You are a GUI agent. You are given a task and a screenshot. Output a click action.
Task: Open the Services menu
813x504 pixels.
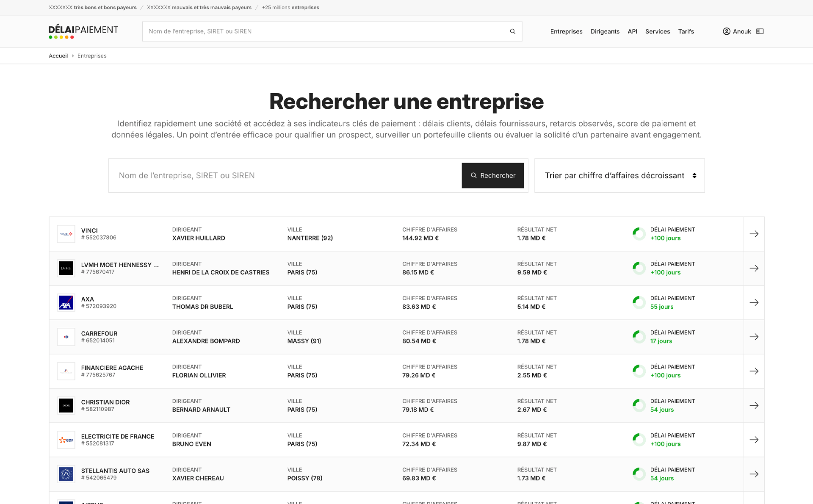click(x=657, y=31)
